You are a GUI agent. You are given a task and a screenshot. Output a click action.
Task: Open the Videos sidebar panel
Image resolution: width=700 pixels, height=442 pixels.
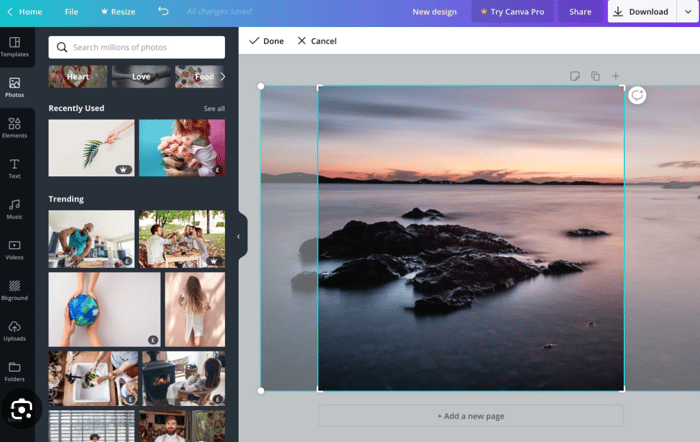(15, 250)
